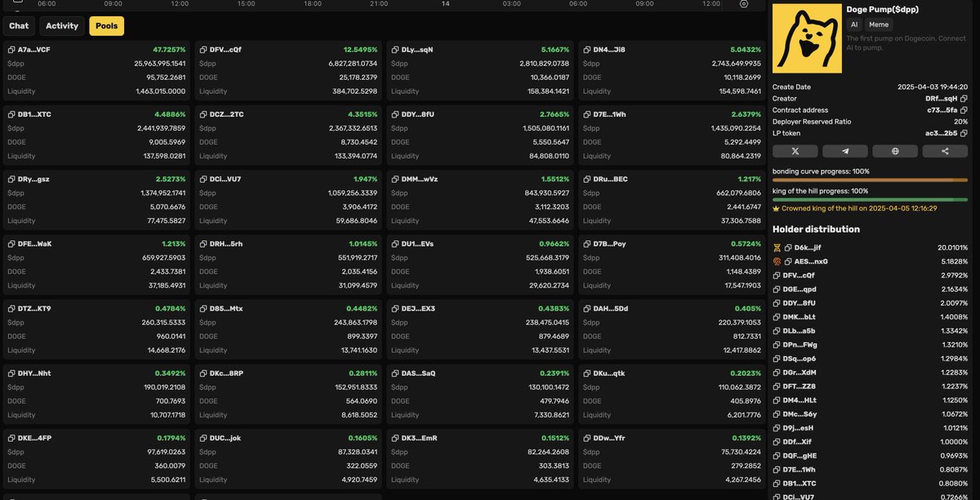The width and height of the screenshot is (980, 500).
Task: Copy pool address DRu...BEC
Action: pyautogui.click(x=586, y=179)
